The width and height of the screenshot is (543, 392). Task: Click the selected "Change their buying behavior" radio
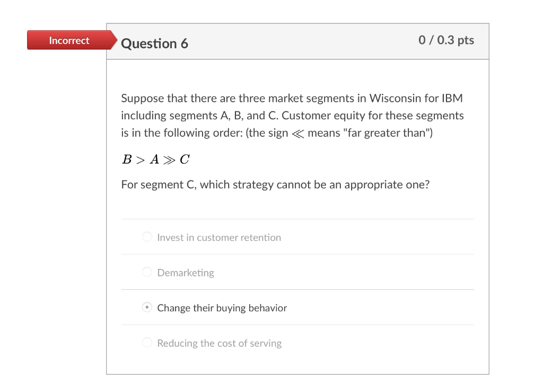pos(147,308)
